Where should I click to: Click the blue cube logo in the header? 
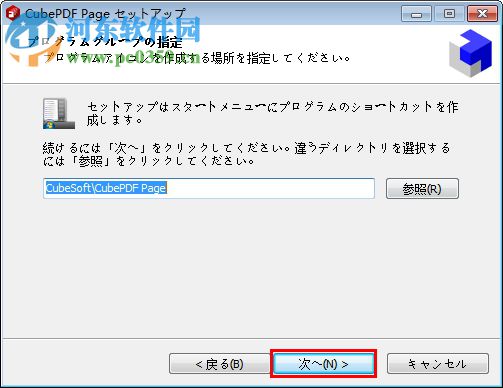click(470, 53)
